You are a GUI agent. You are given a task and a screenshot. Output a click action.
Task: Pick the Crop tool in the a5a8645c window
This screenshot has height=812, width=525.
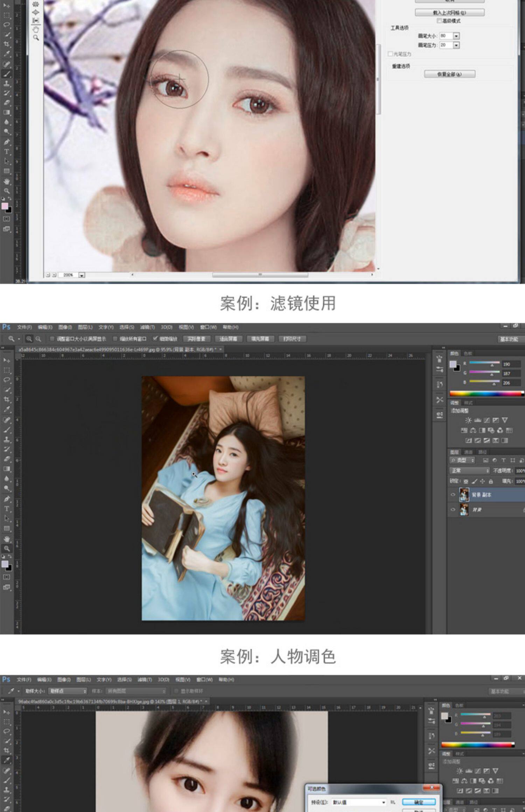click(x=7, y=399)
